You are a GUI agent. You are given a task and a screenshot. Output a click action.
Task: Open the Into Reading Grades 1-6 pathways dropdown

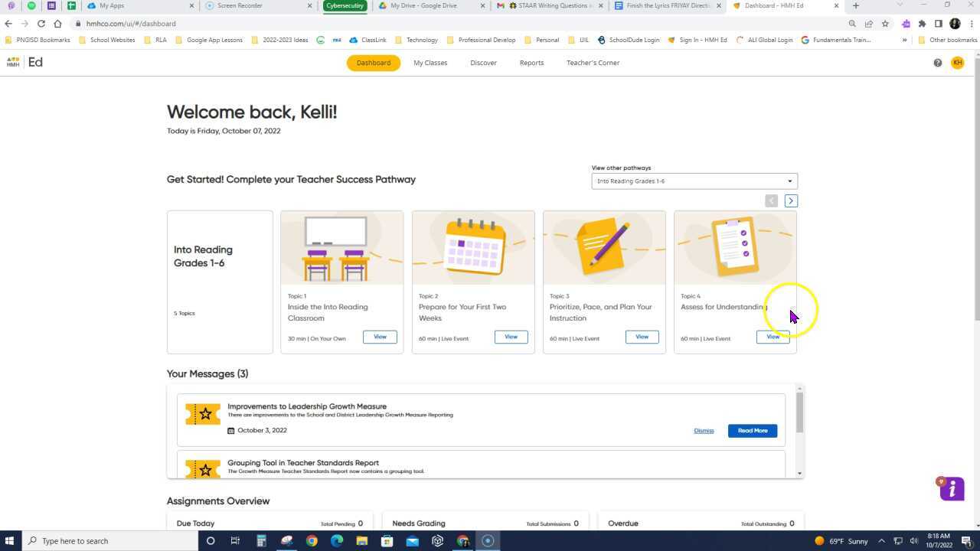click(693, 181)
